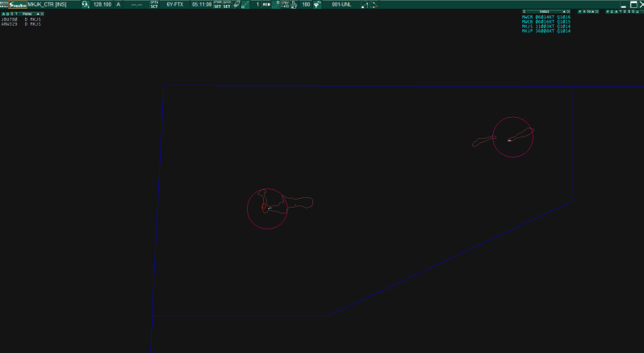Click the primary frequency 128.100
644x353 pixels.
tap(102, 5)
